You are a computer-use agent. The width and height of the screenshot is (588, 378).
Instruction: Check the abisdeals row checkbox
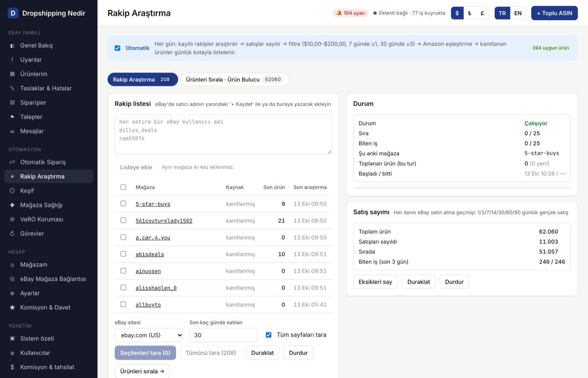pyautogui.click(x=123, y=254)
